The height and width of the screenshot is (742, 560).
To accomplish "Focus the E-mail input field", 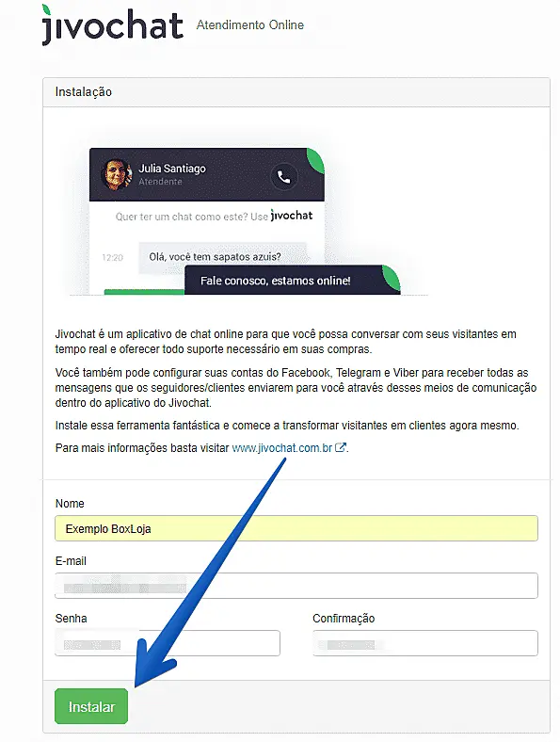I will click(296, 586).
